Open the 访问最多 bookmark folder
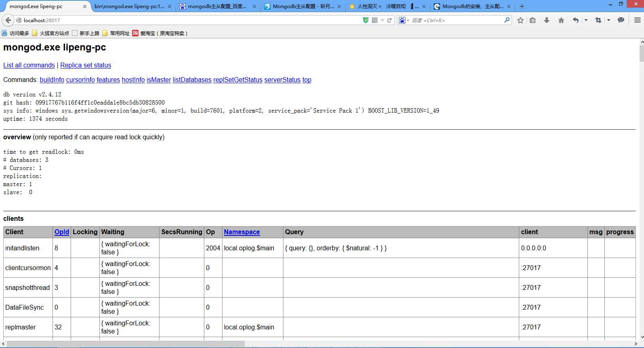The image size is (644, 348). [x=15, y=33]
